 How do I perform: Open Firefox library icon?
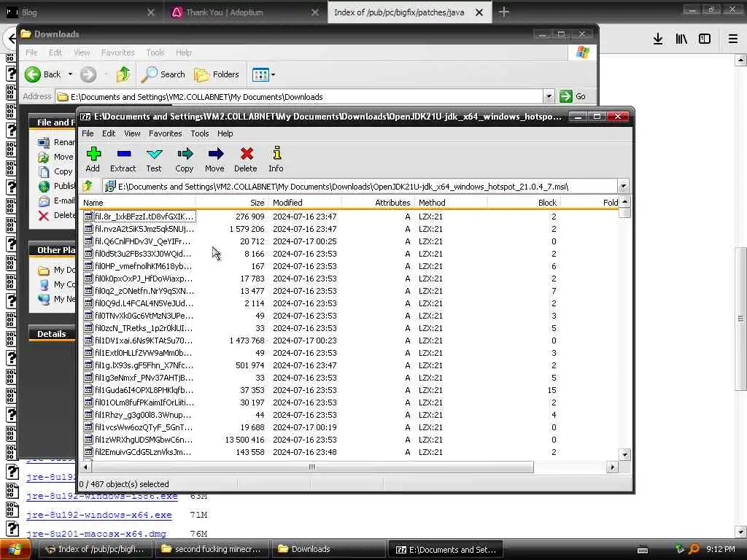tap(681, 39)
